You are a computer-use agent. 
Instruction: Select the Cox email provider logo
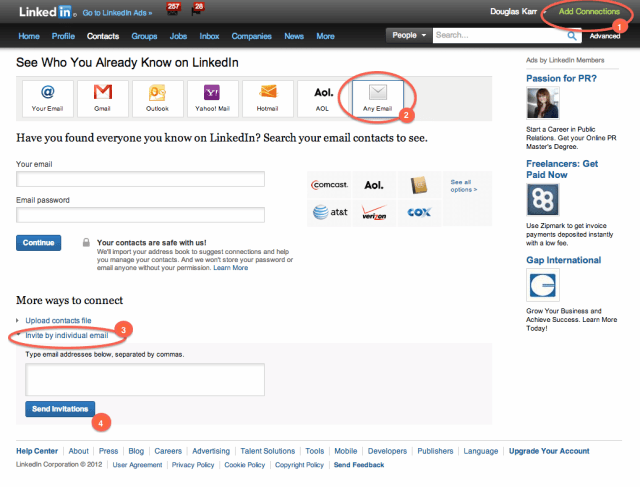pyautogui.click(x=419, y=212)
